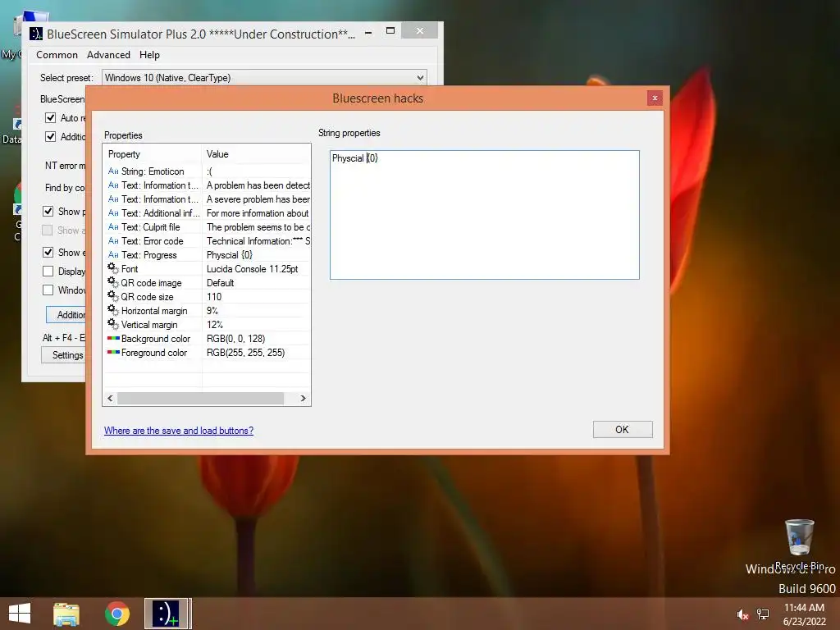
Task: Click the left arrow of properties scrollbar
Action: [x=110, y=398]
